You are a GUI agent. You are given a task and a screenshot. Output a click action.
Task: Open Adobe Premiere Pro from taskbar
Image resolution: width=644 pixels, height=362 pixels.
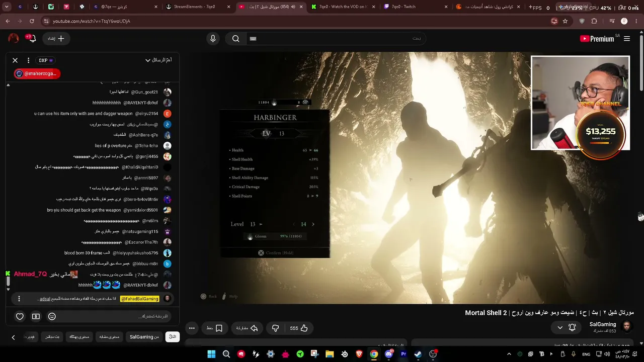pyautogui.click(x=403, y=354)
